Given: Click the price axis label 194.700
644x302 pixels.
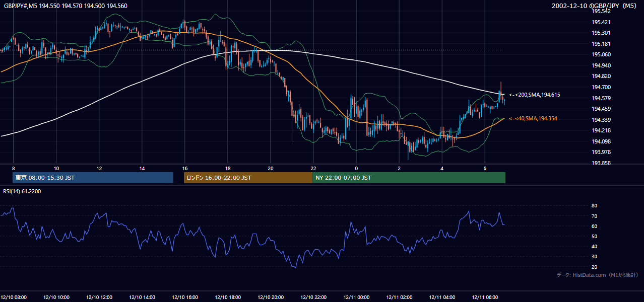Looking at the screenshot, I should (601, 87).
